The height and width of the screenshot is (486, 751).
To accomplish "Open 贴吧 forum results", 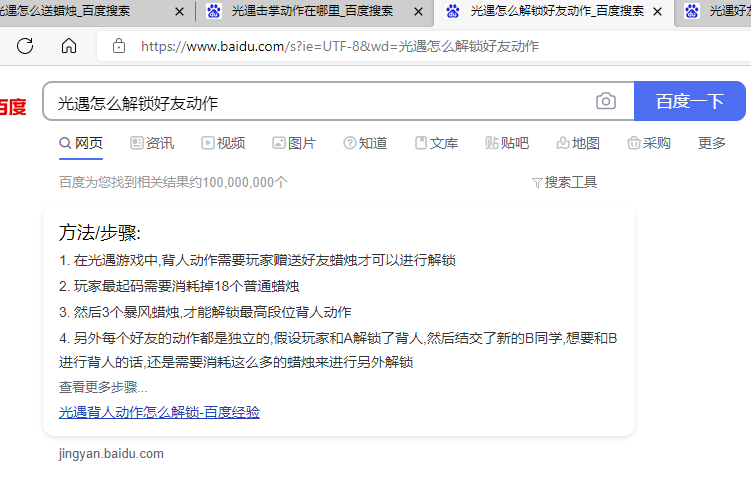I will [x=507, y=143].
